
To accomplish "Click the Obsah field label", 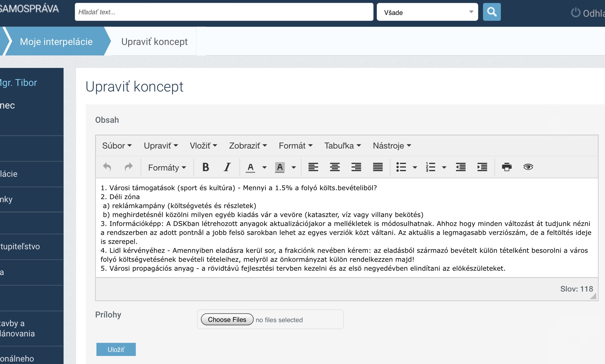I will click(107, 120).
